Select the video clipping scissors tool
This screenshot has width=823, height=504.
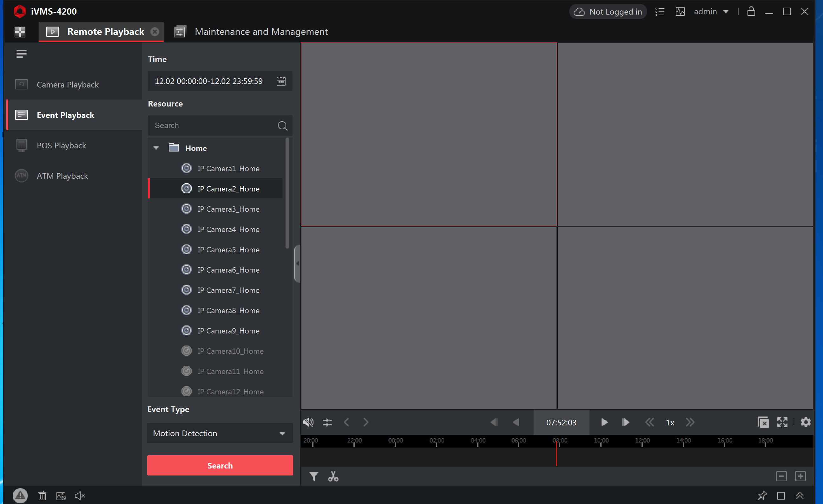(333, 476)
